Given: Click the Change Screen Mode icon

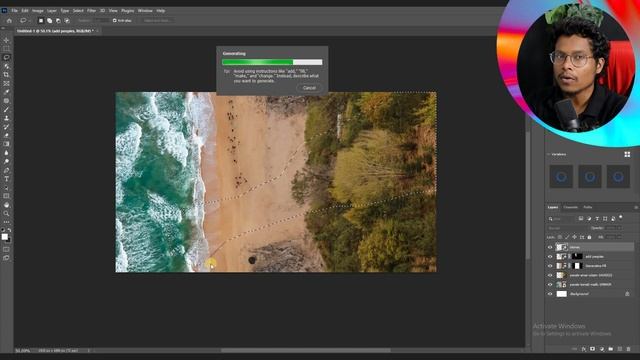Looking at the screenshot, I should tap(7, 258).
